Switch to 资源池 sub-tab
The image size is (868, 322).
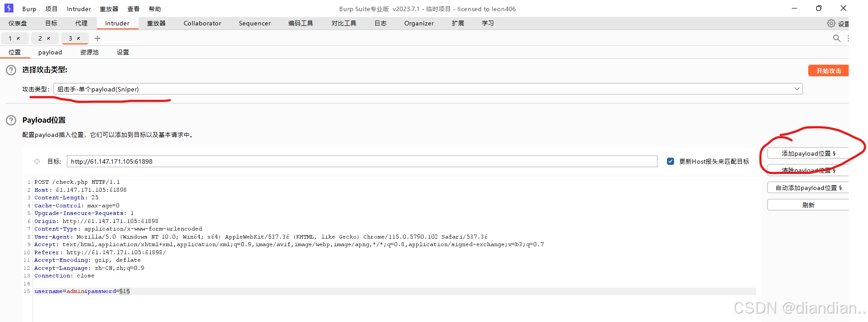89,52
